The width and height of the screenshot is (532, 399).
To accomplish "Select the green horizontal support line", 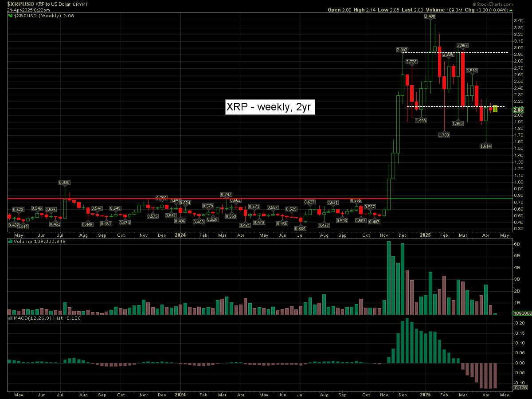I will pyautogui.click(x=443, y=199).
